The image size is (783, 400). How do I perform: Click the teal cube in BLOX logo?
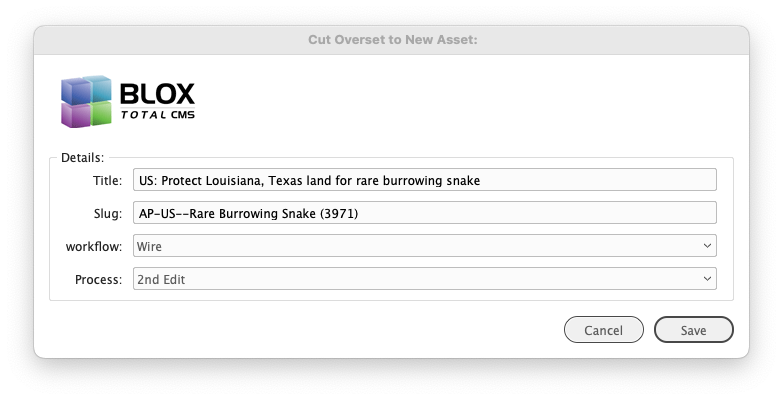[98, 89]
